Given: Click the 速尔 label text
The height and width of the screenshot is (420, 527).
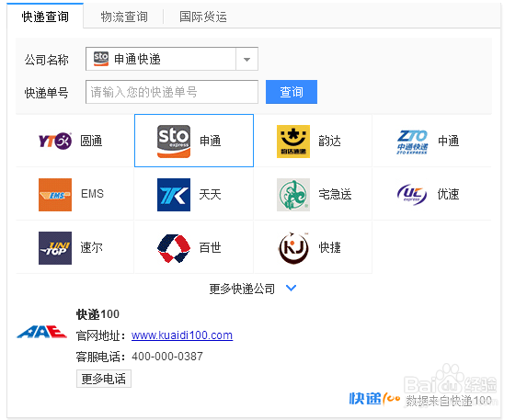Looking at the screenshot, I should point(91,248).
